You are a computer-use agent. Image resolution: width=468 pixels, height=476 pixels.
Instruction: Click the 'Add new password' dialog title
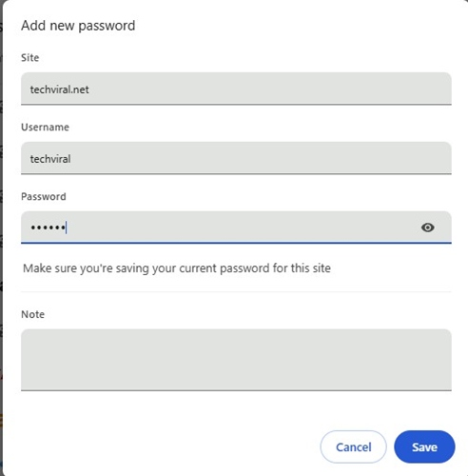coord(78,26)
